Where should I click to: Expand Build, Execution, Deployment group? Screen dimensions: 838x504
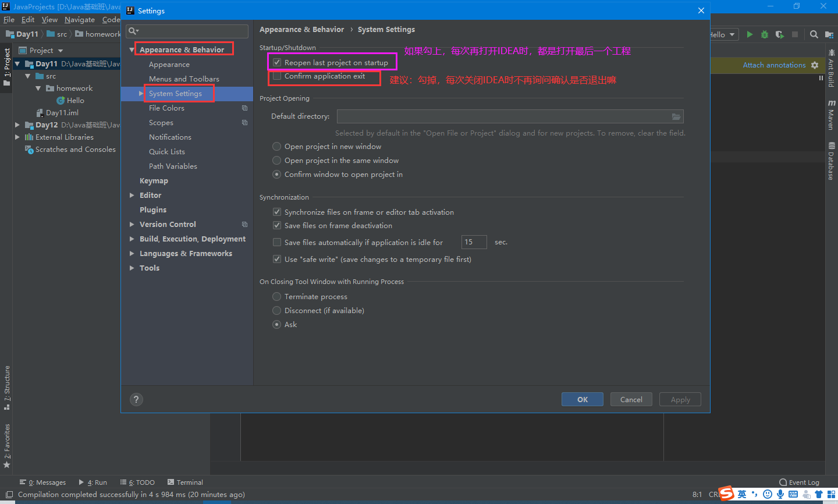click(x=132, y=239)
